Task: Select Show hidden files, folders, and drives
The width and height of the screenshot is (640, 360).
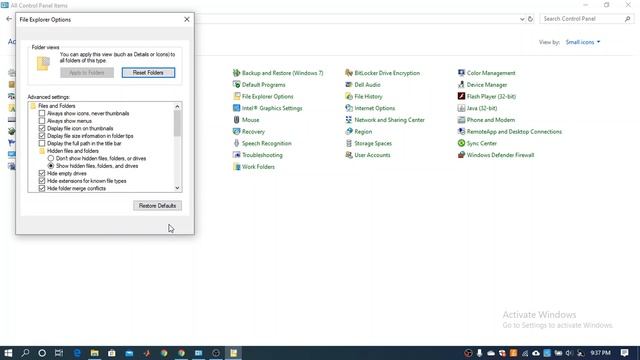Action: click(x=51, y=166)
